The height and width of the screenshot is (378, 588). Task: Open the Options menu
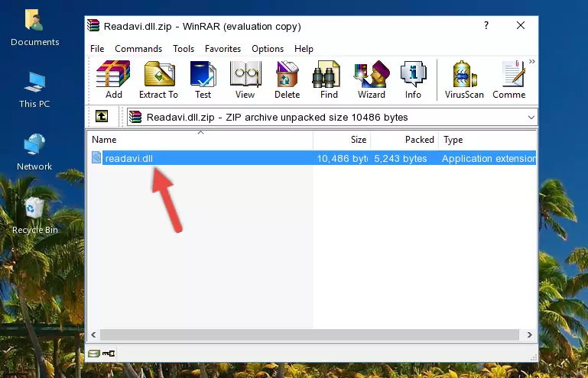pyautogui.click(x=268, y=49)
